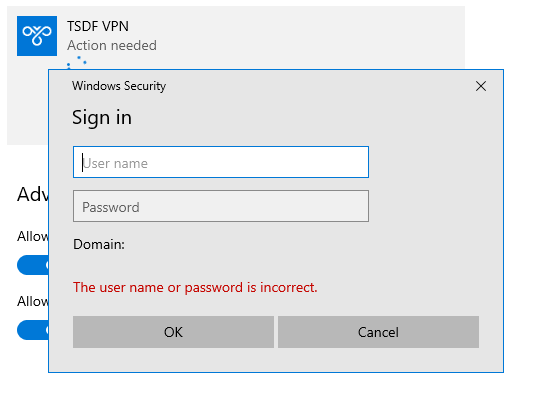Click into the Password field
Viewport: 538px width, 412px height.
(221, 206)
